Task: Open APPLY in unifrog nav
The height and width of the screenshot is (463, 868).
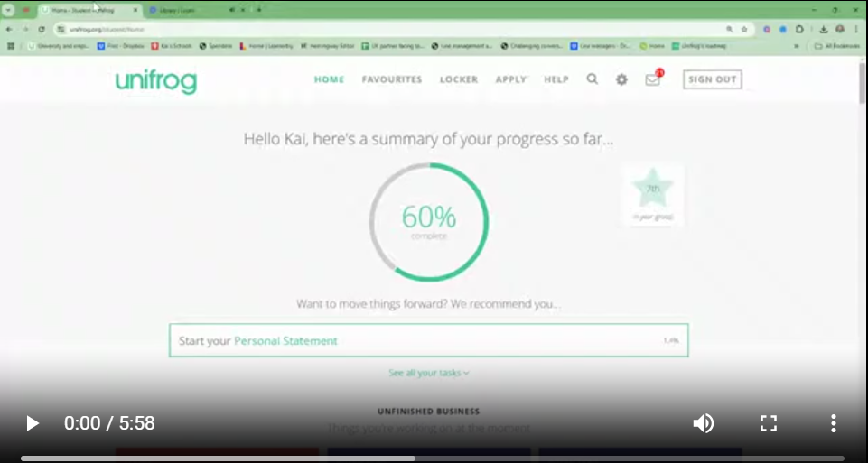Action: tap(510, 79)
